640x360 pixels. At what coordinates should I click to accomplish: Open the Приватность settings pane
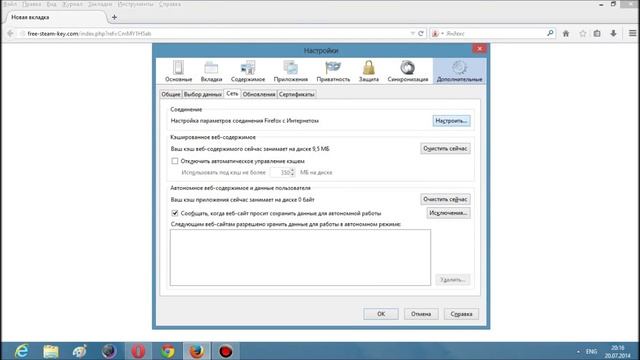(333, 71)
